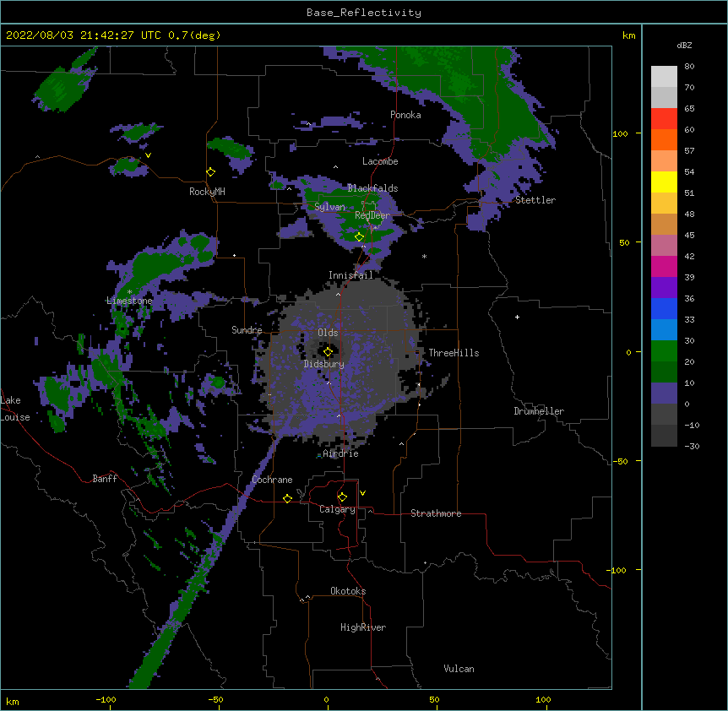Click the Blackfalds city label

(x=372, y=188)
